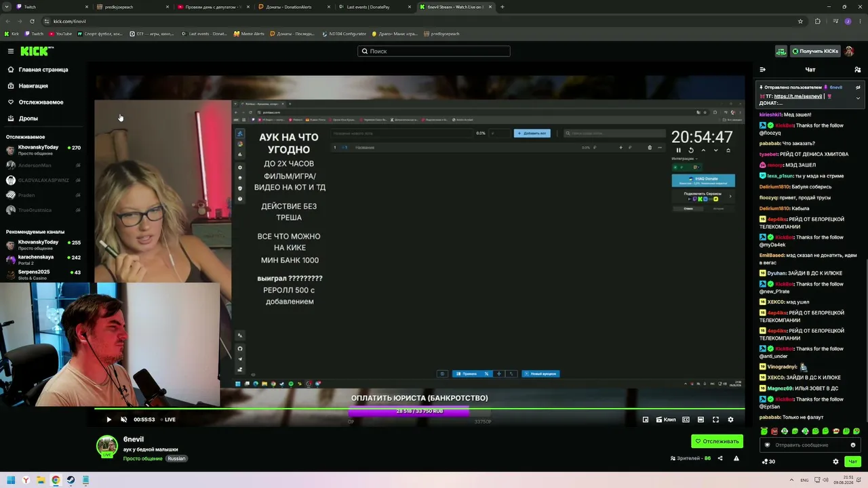Open the Windows Start menu
Viewport: 868px width, 488px height.
pos(11,480)
